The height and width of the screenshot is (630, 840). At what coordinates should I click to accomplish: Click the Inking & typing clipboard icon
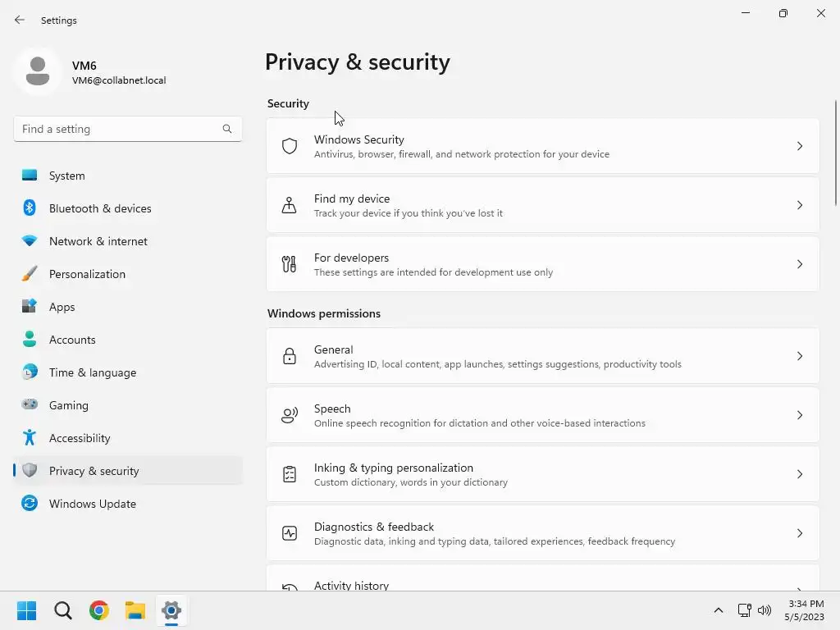click(290, 474)
